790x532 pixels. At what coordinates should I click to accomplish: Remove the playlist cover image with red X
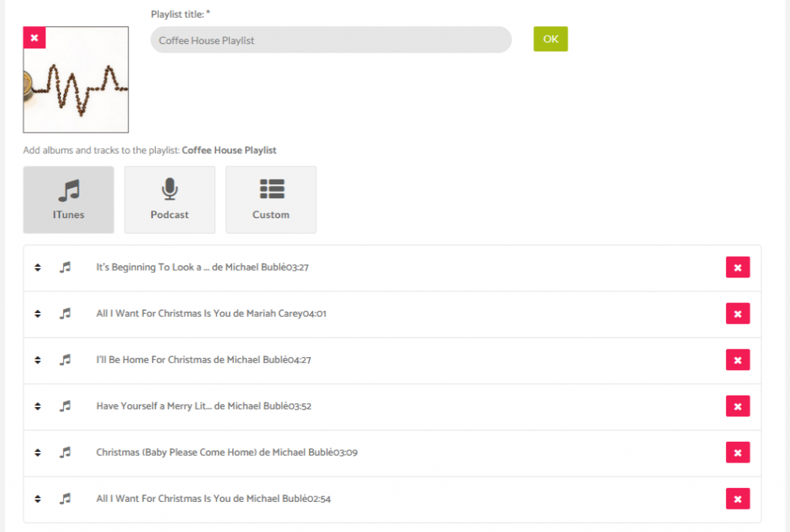point(34,38)
